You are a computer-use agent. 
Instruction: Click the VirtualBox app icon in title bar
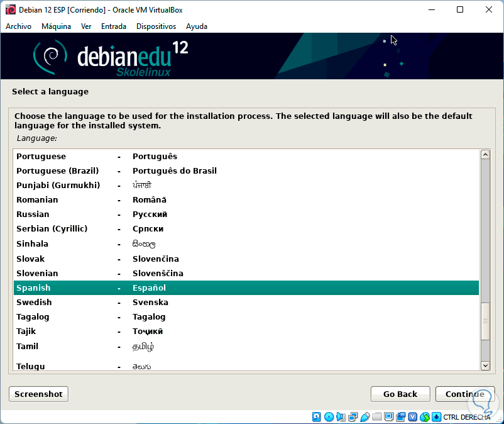[x=11, y=9]
